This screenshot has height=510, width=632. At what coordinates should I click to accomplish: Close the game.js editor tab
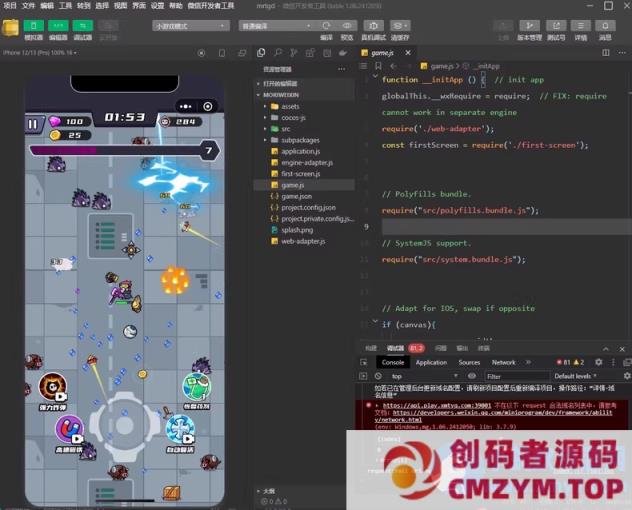408,53
